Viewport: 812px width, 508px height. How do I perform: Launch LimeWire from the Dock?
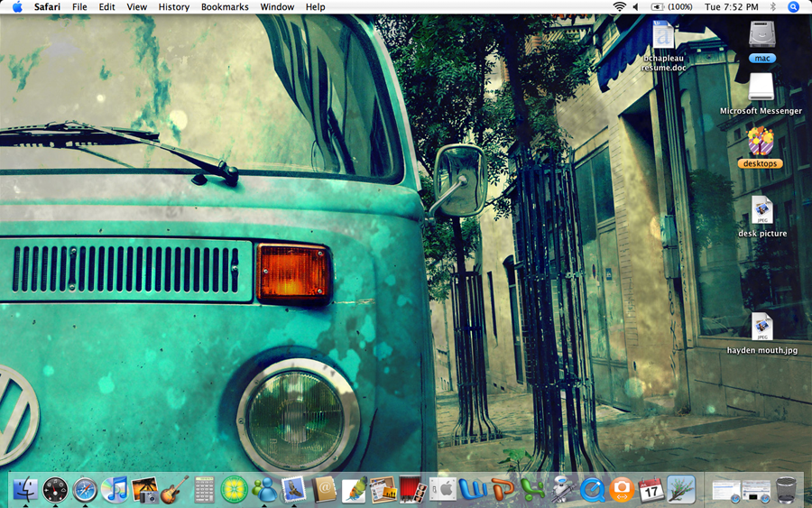[x=234, y=489]
